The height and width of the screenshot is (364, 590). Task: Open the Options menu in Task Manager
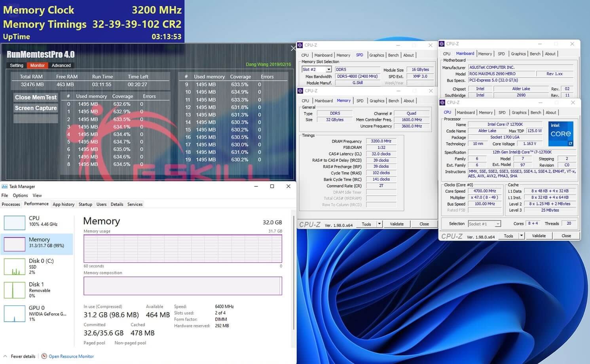tap(20, 195)
